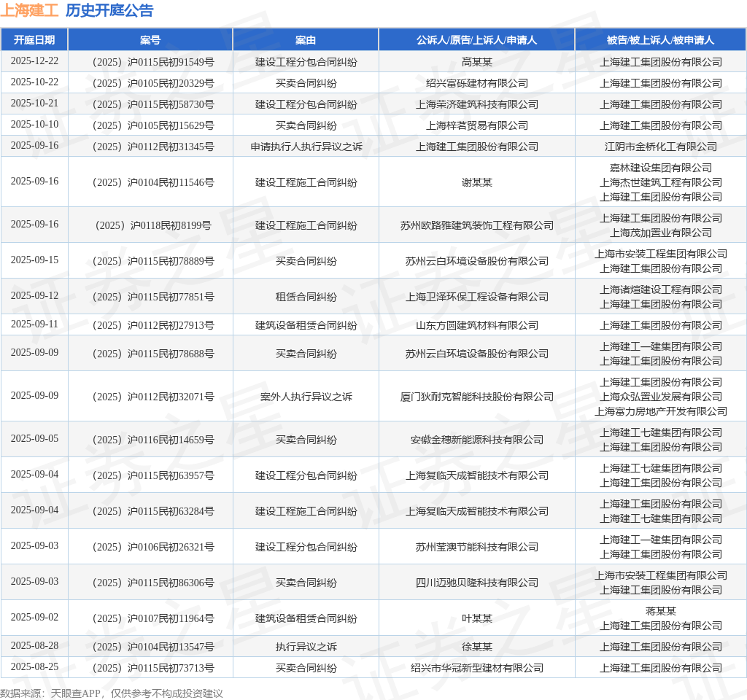The width and height of the screenshot is (747, 700).
Task: Select date cell 2025-09-15
Action: [x=34, y=260]
